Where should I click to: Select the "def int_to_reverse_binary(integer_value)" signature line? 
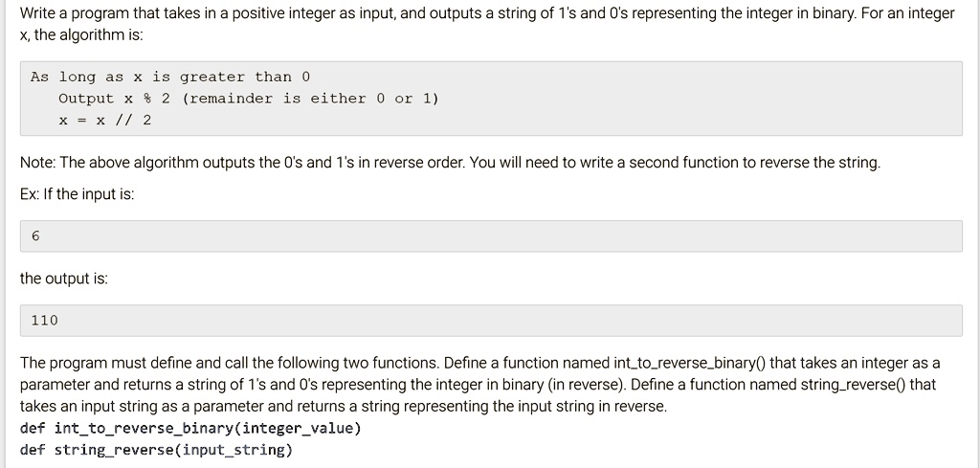(x=191, y=428)
